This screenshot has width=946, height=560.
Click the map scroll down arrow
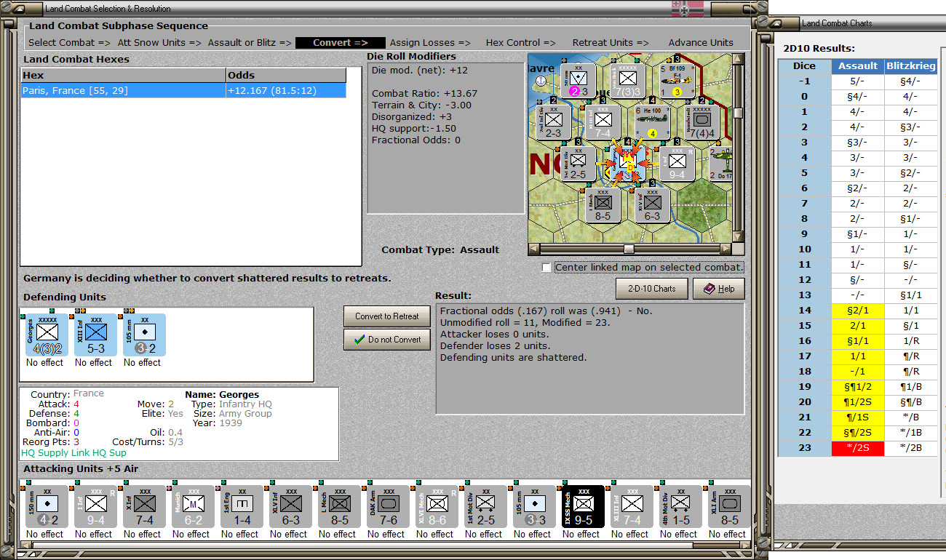coord(739,237)
